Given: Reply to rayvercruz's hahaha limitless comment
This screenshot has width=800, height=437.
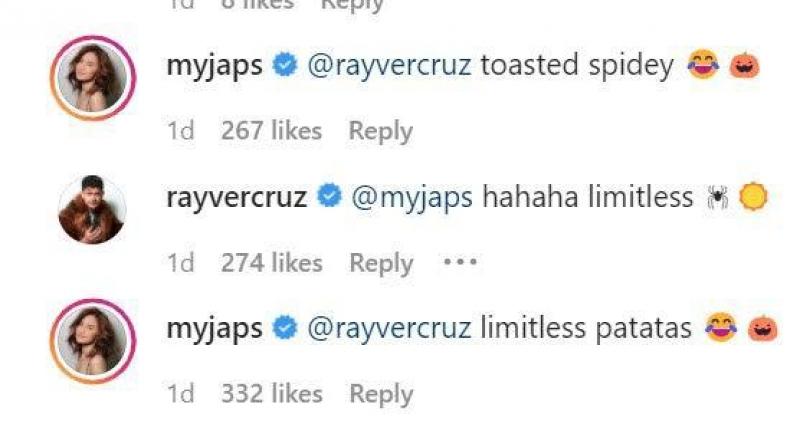Looking at the screenshot, I should click(x=381, y=263).
